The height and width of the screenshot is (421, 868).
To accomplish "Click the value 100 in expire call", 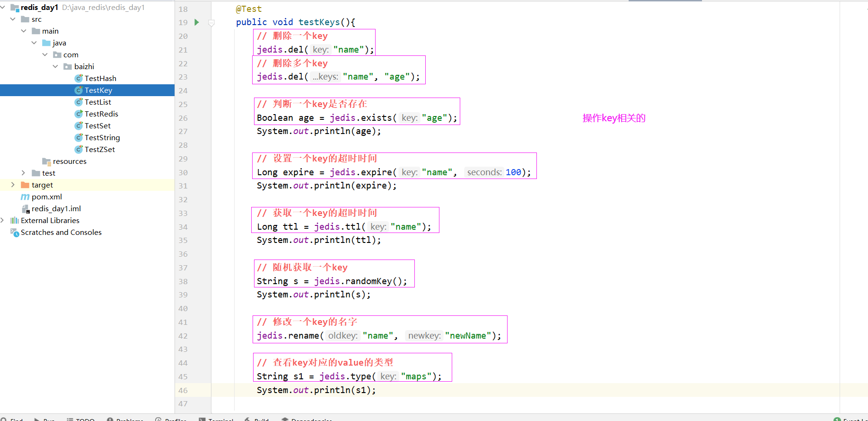I will coord(513,172).
